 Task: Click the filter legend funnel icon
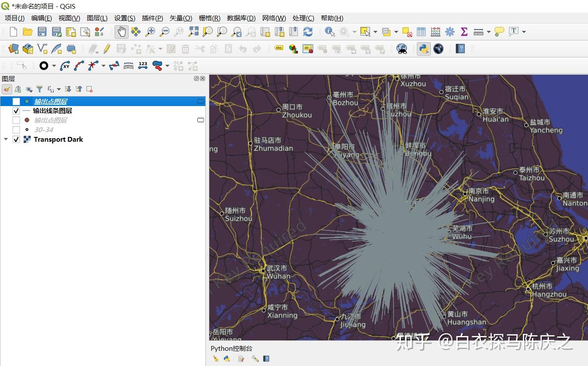click(40, 89)
